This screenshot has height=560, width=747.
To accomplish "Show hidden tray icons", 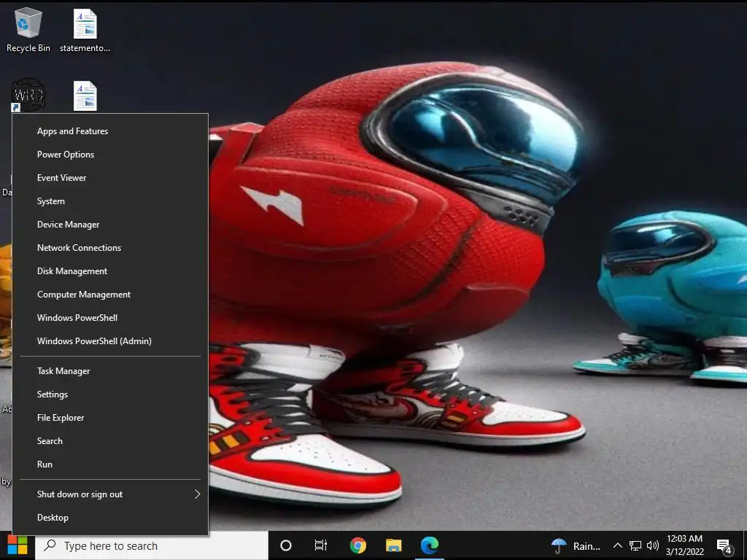I will pos(617,545).
